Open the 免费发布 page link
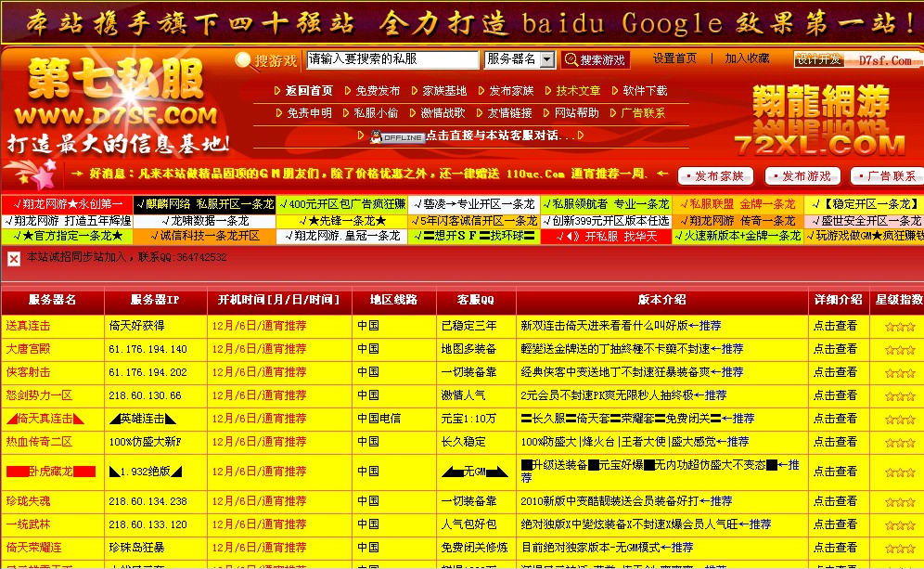Image resolution: width=924 pixels, height=569 pixels. tap(379, 91)
